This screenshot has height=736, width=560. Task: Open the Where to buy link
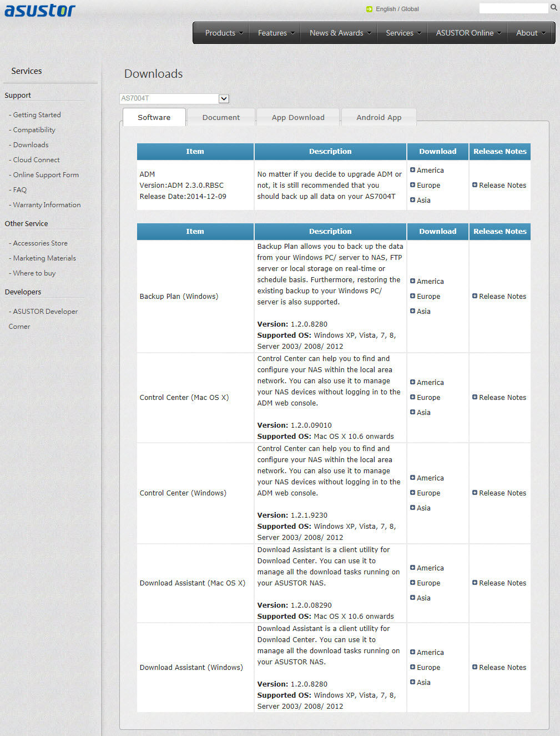click(34, 273)
